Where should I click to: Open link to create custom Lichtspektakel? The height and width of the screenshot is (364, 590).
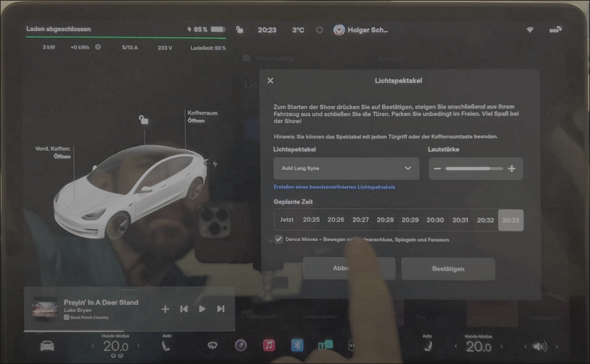click(334, 187)
